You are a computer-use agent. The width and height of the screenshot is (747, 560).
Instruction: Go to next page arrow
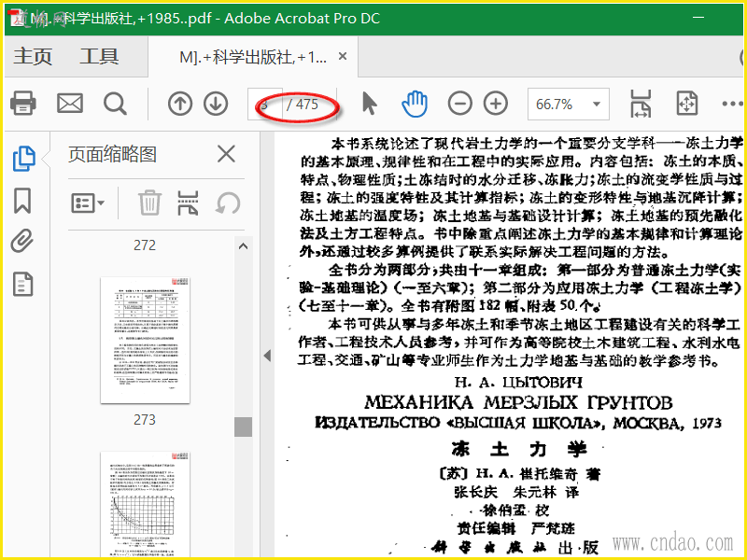coord(216,104)
